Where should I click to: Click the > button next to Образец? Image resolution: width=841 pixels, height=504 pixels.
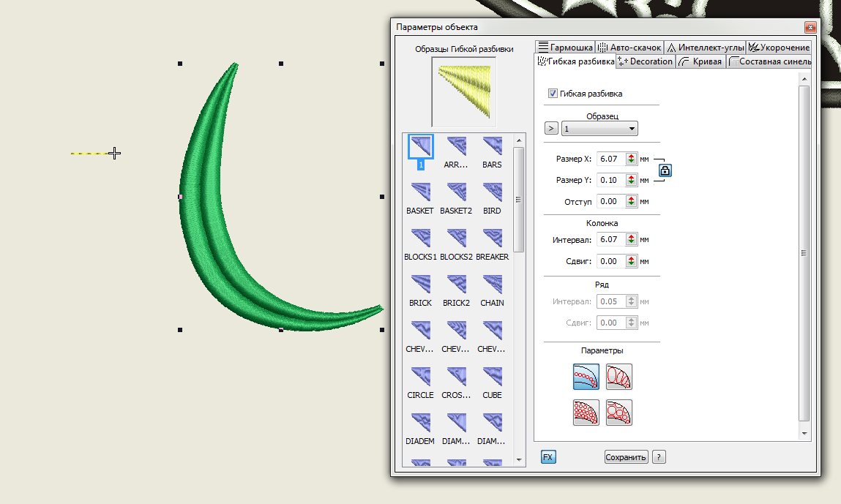(x=551, y=129)
